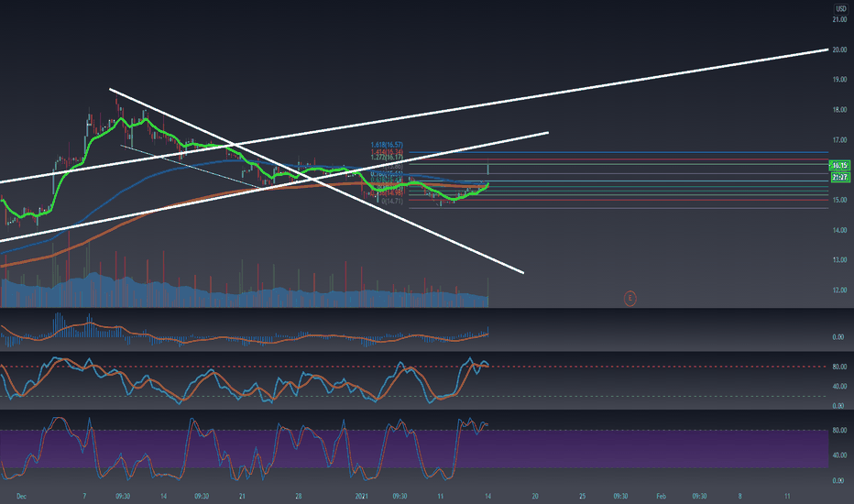
Task: Click the 14.00 price axis label
Action: pyautogui.click(x=839, y=230)
